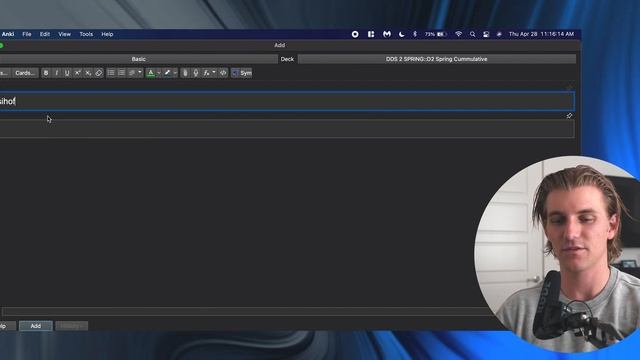Open the text color picker arrow
This screenshot has height=360, width=640.
pos(159,73)
